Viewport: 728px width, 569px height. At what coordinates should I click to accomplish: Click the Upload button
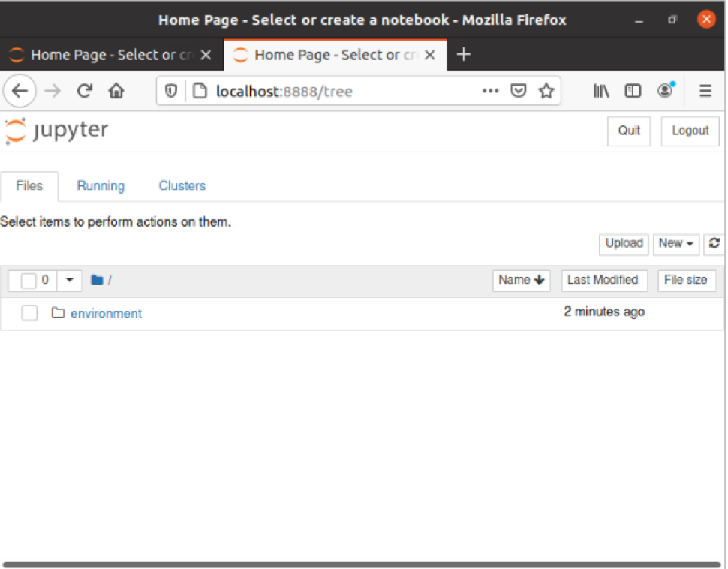coord(624,244)
